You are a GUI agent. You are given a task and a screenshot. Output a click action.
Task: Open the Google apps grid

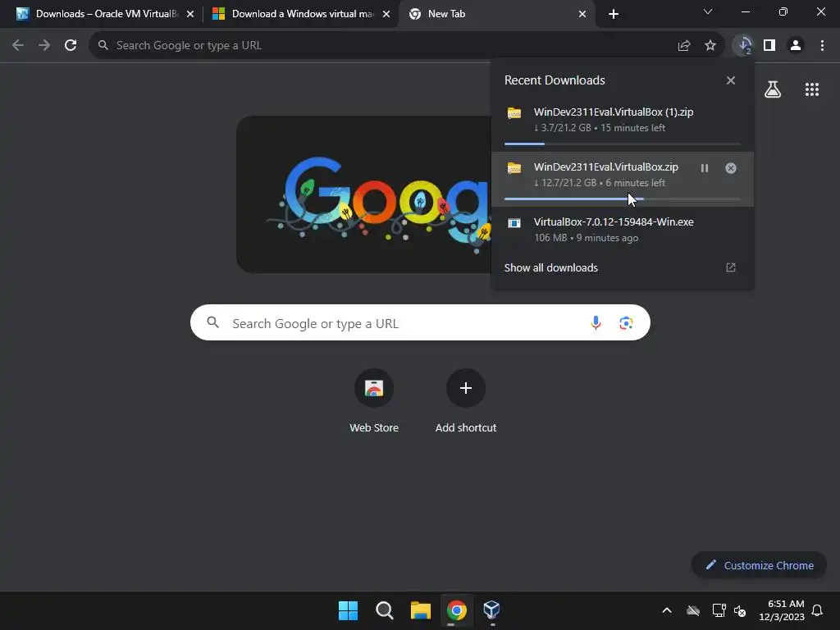click(812, 89)
